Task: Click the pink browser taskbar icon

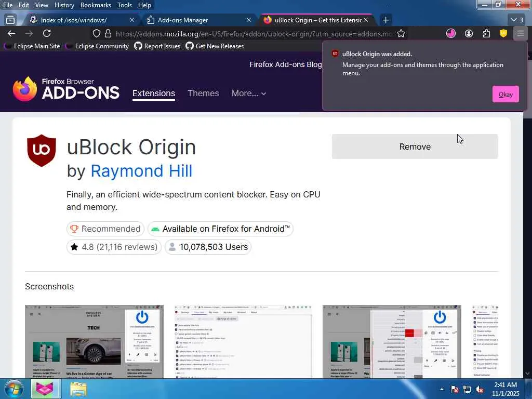Action: click(x=45, y=389)
